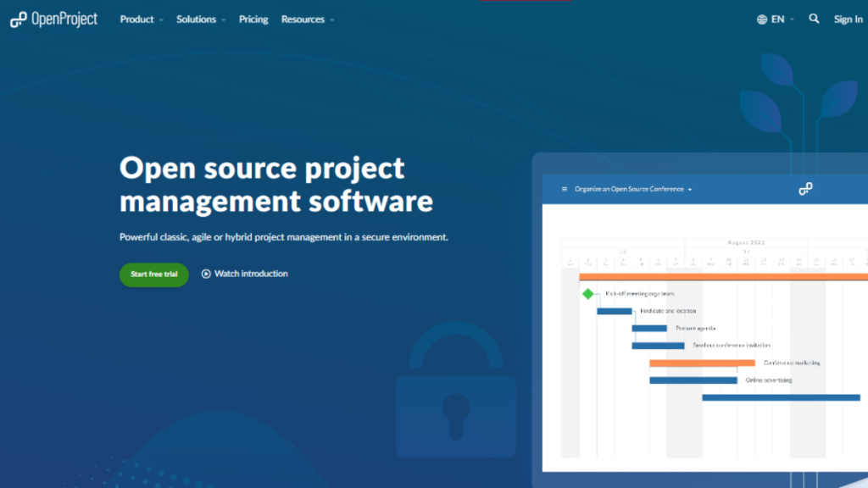868x488 pixels.
Task: Click the play icon beside Watch introduction
Action: [x=206, y=274]
